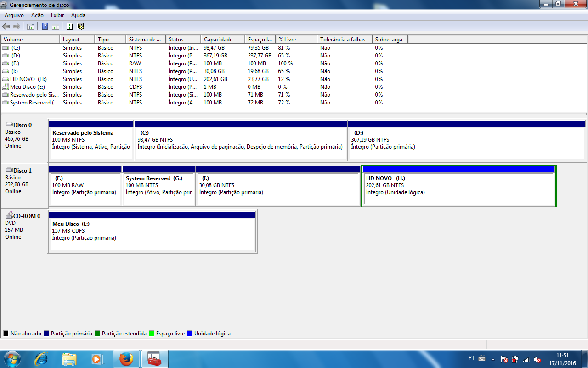This screenshot has width=588, height=368.
Task: Open the Exibir menu
Action: 57,15
